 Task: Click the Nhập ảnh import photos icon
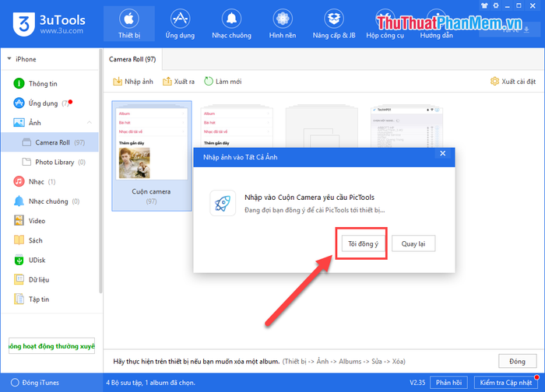[x=118, y=81]
